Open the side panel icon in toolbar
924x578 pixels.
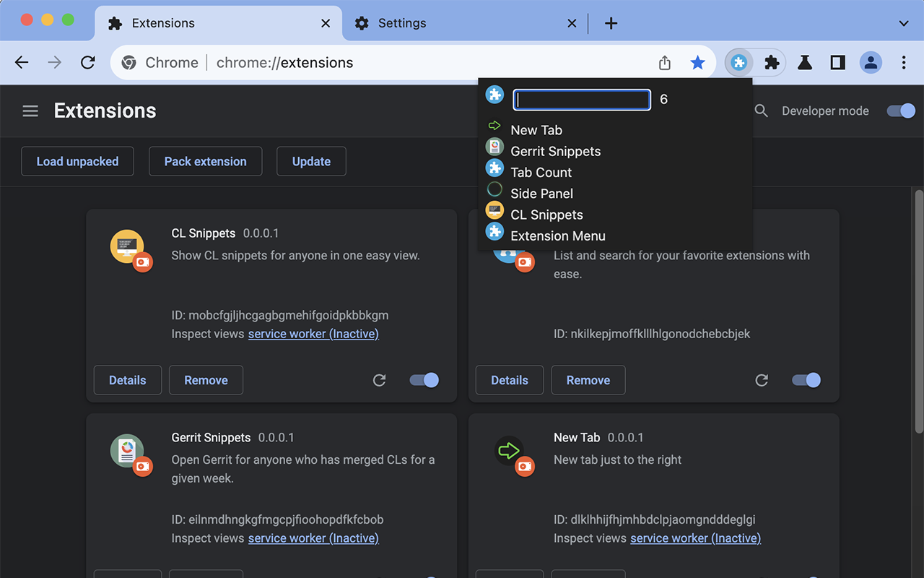(837, 63)
